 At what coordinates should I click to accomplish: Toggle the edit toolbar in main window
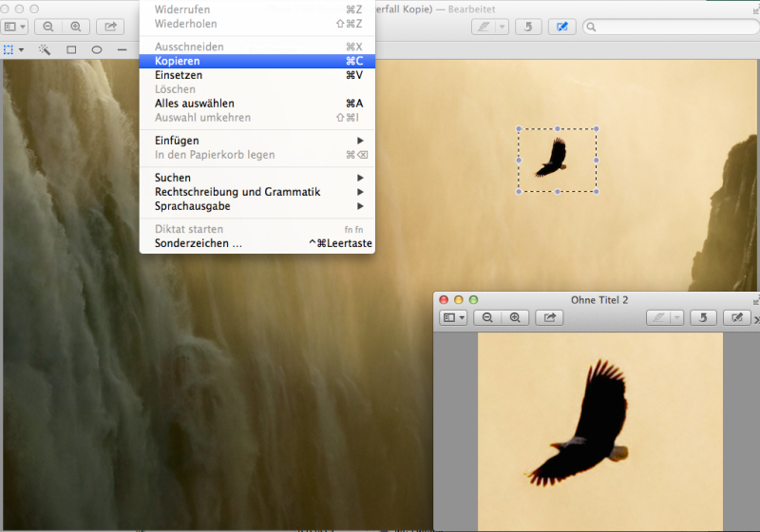click(561, 27)
